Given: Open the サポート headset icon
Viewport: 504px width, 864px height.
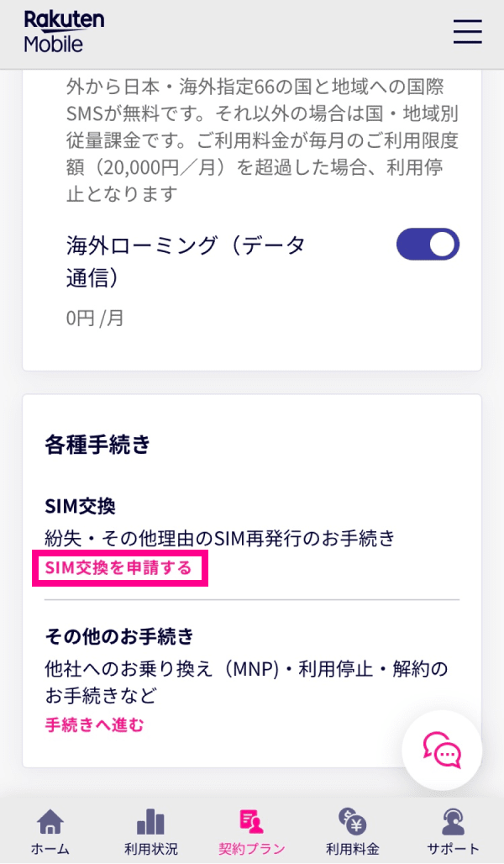Looking at the screenshot, I should pyautogui.click(x=454, y=823).
